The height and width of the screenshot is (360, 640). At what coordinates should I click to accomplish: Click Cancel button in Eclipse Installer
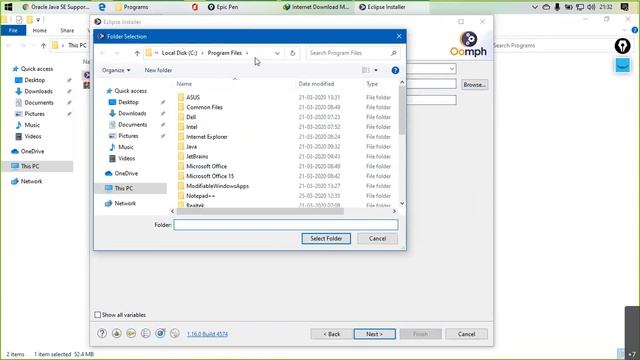tap(467, 334)
